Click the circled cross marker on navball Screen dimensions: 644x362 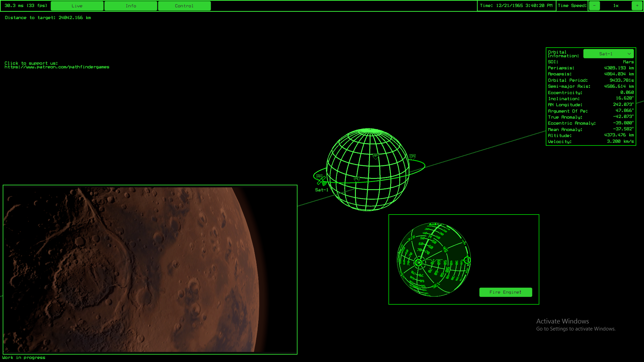click(418, 262)
